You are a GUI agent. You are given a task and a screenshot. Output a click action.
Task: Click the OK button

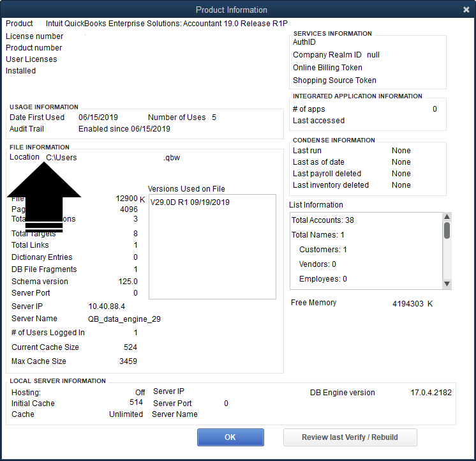(x=230, y=437)
